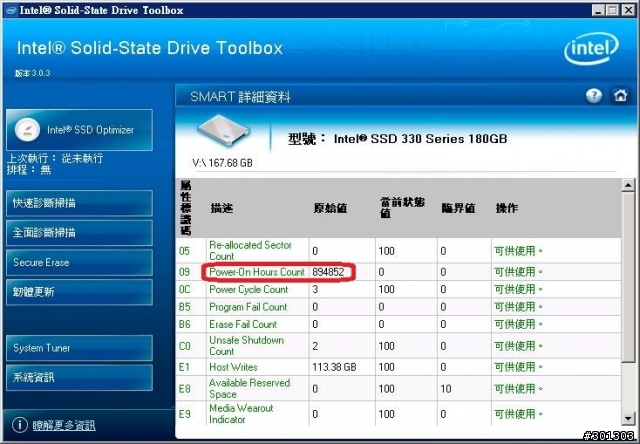Click the 操作 column header
This screenshot has height=444, width=640.
[x=507, y=208]
